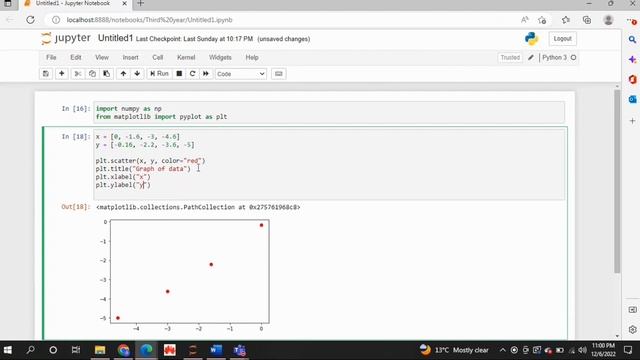Open the read aloud icon in address bar
The image size is (640, 360).
(x=524, y=20)
